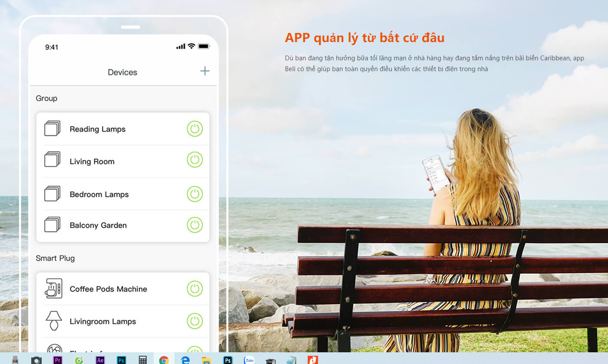Click the lamp icon for Livingroom Lamps
The height and width of the screenshot is (364, 608).
[x=53, y=321]
